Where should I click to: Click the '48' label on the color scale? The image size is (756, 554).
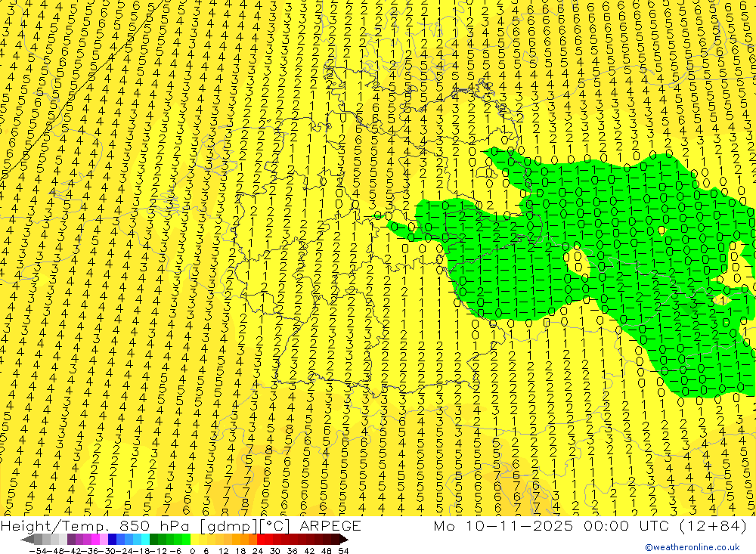(327, 551)
